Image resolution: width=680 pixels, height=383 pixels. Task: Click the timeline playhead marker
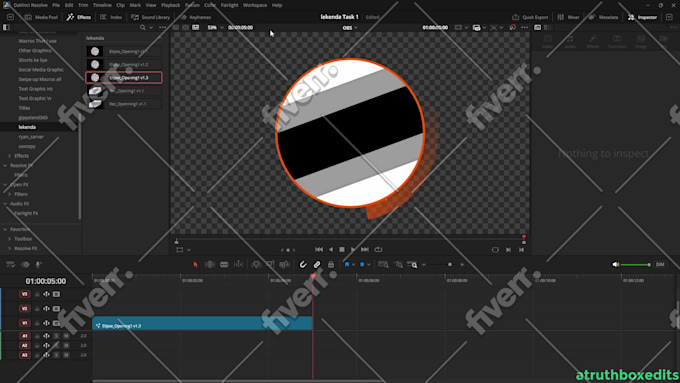313,276
